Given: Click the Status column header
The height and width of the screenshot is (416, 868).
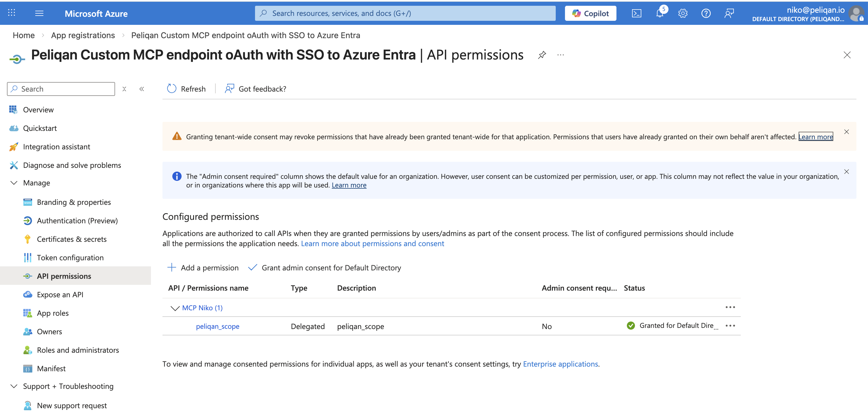Looking at the screenshot, I should [x=634, y=288].
